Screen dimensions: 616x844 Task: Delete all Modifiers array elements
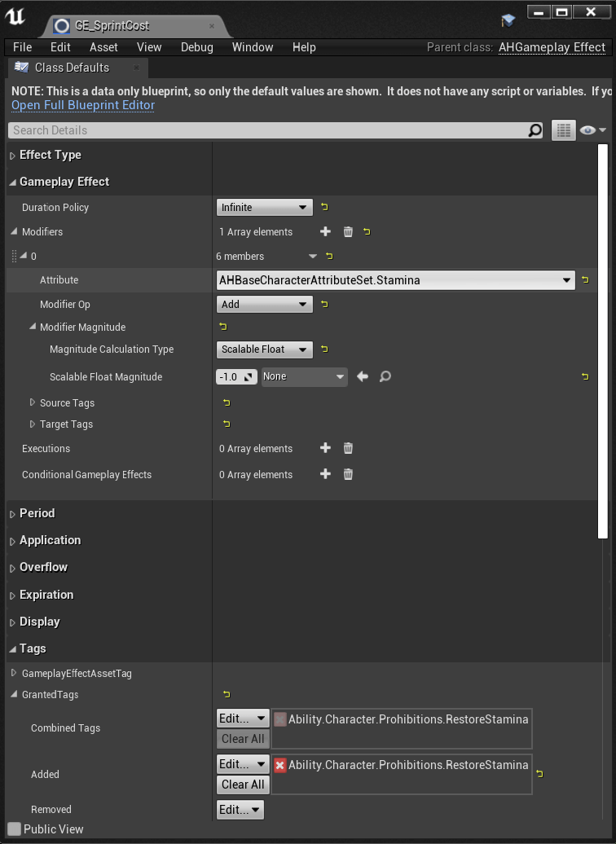[348, 232]
